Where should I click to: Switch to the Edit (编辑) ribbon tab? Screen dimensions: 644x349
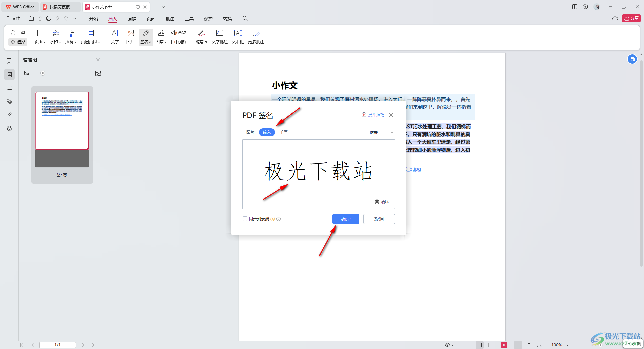[x=132, y=19]
